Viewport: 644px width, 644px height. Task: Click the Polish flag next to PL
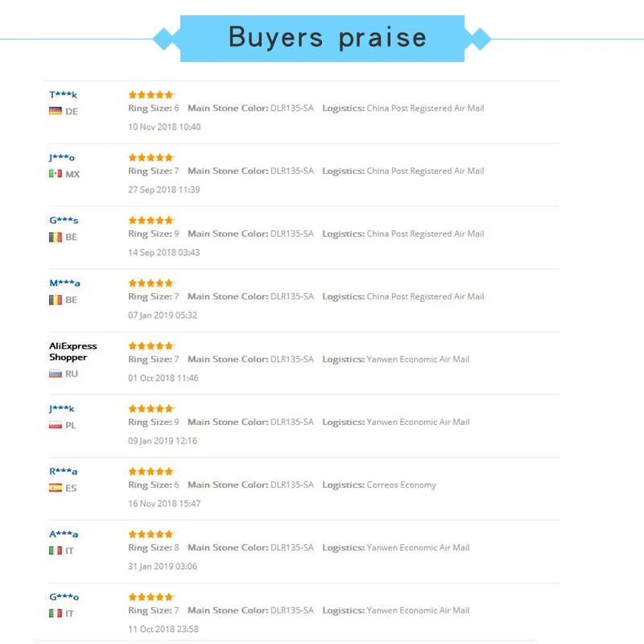tap(56, 425)
